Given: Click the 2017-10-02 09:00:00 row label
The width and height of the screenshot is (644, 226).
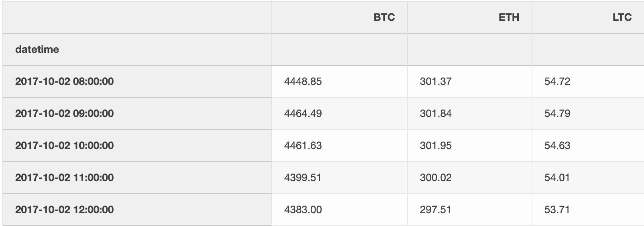Looking at the screenshot, I should (64, 113).
